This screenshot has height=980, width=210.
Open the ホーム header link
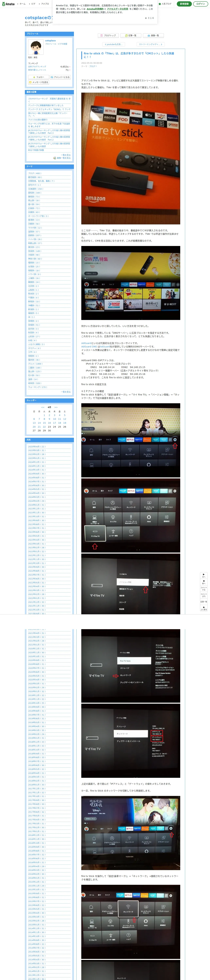pos(22,4)
